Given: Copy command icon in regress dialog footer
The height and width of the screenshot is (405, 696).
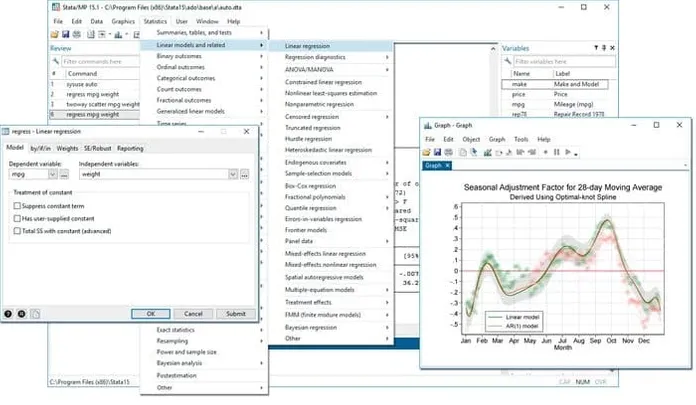Looking at the screenshot, I should pos(35,314).
